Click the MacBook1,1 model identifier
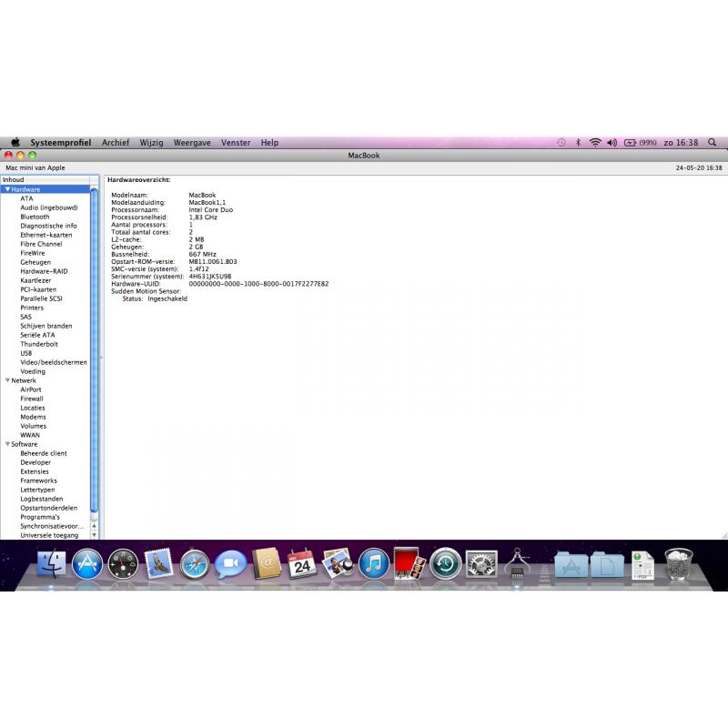Image resolution: width=728 pixels, height=728 pixels. point(207,202)
